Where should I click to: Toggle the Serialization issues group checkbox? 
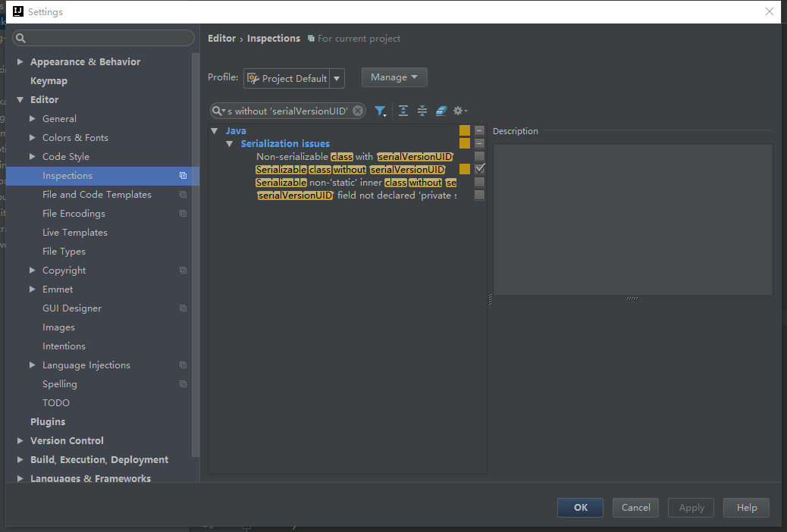tap(479, 143)
